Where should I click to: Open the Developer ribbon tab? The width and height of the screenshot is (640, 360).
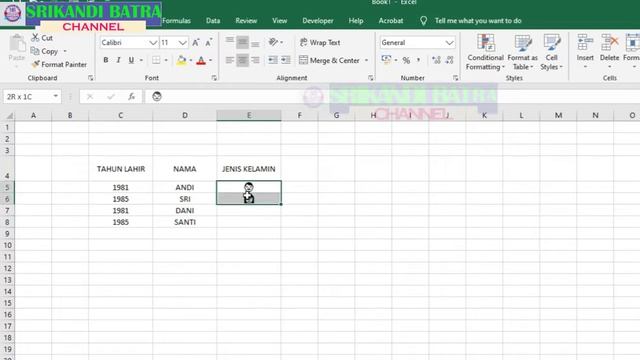click(318, 21)
